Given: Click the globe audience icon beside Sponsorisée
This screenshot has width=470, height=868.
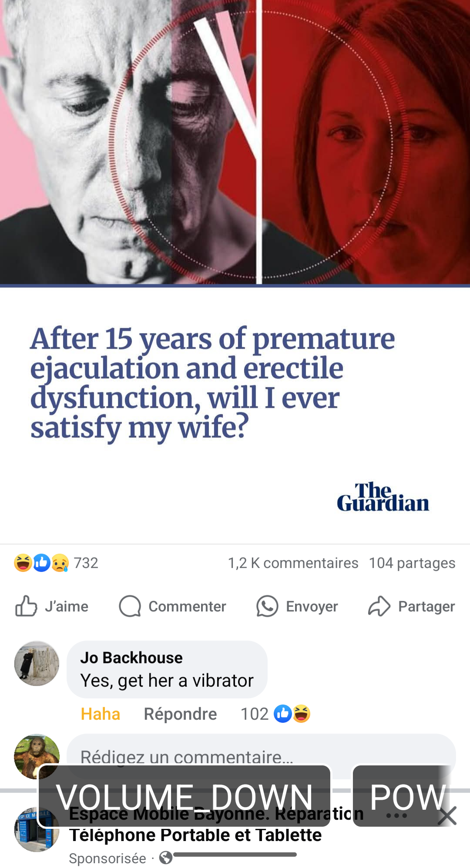Looking at the screenshot, I should [x=166, y=858].
